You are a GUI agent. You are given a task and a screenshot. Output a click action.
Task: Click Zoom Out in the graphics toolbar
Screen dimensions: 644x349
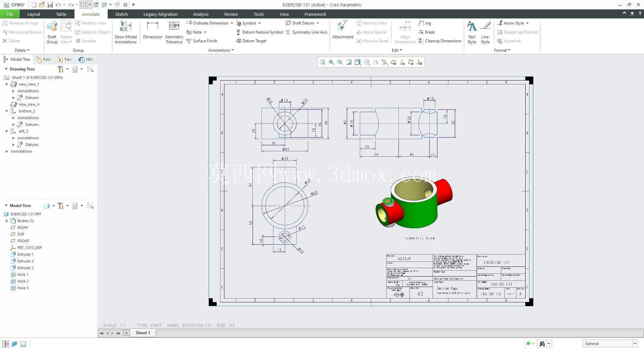[x=340, y=62]
